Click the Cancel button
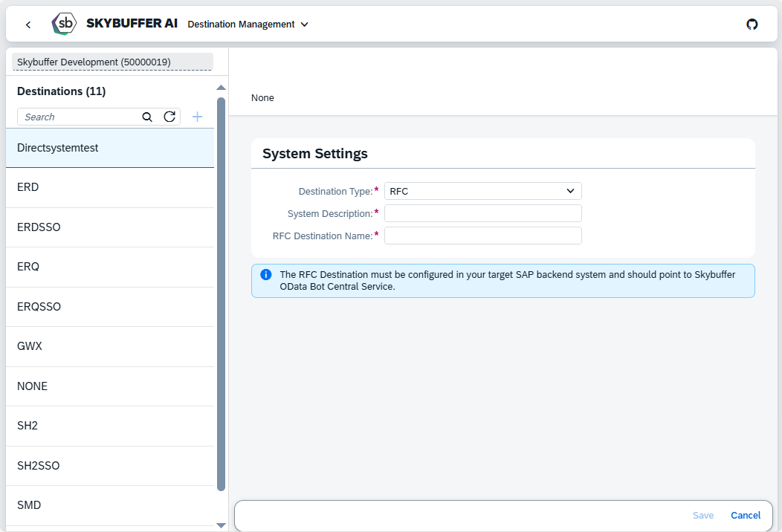The height and width of the screenshot is (532, 782). coord(746,516)
